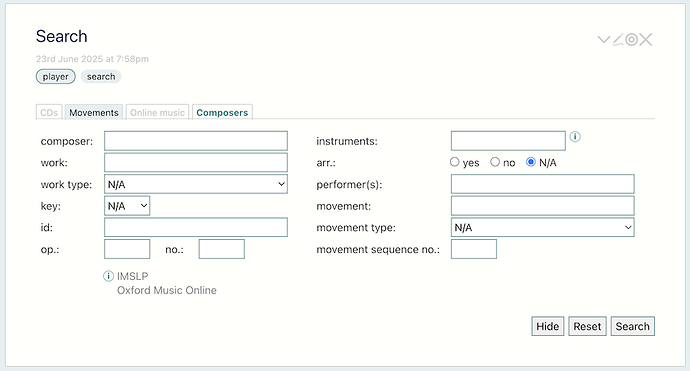Select the Online music tab
Viewport: 690px width, 371px height.
point(157,112)
